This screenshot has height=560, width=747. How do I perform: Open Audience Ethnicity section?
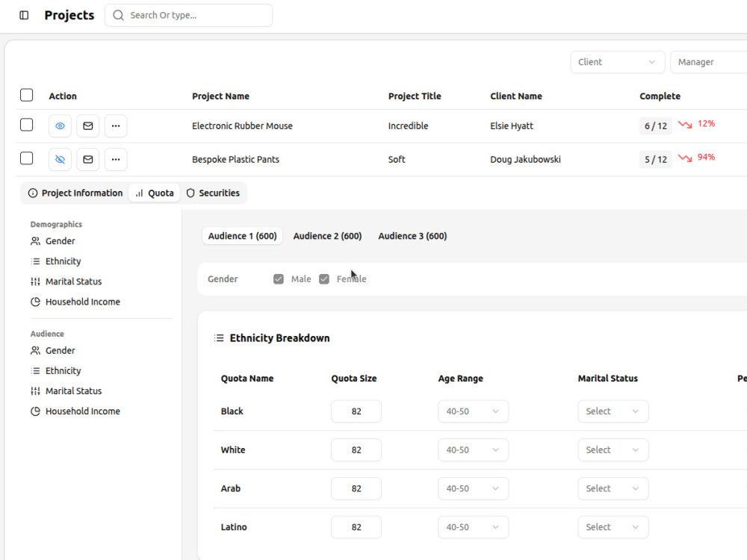tap(56, 371)
